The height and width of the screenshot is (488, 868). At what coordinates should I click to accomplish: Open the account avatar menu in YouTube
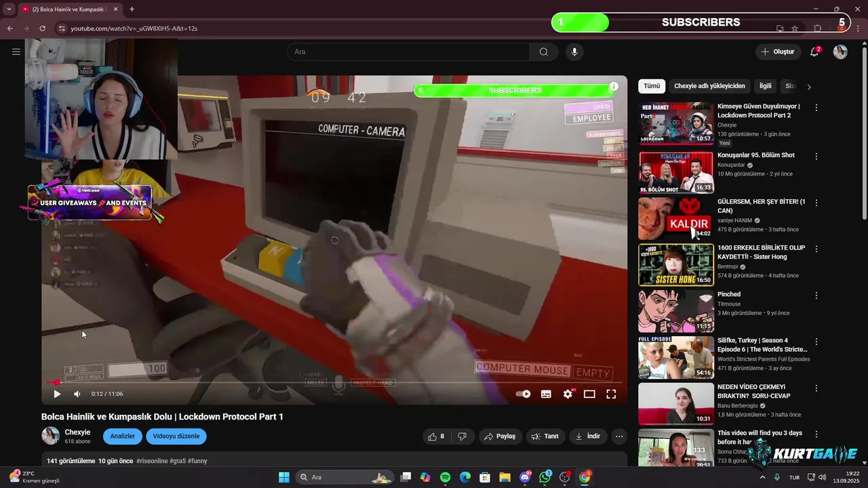coord(840,52)
